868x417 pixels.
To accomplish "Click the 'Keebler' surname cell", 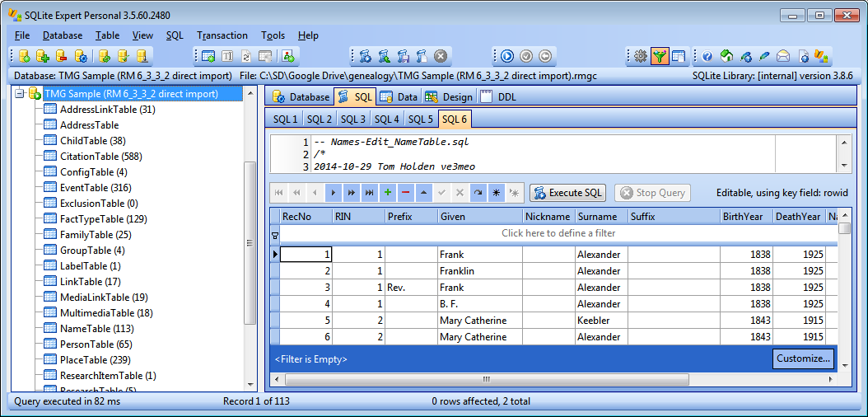I will tap(601, 321).
